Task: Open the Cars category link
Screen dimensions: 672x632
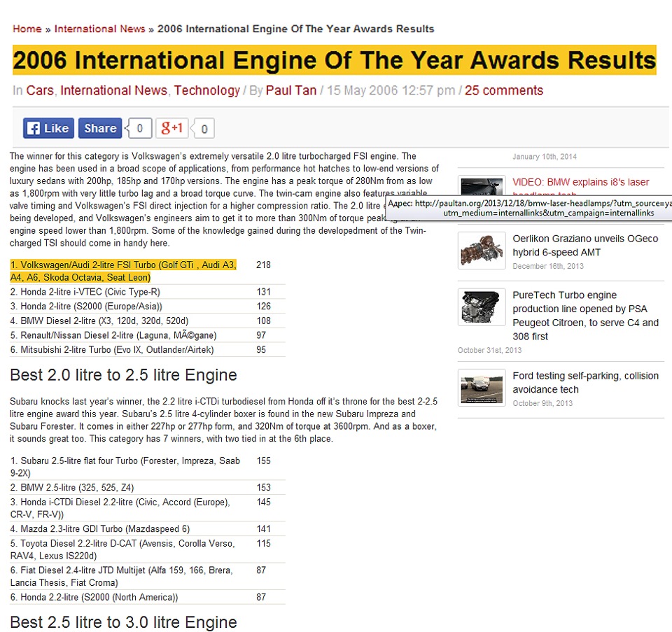Action: (40, 90)
